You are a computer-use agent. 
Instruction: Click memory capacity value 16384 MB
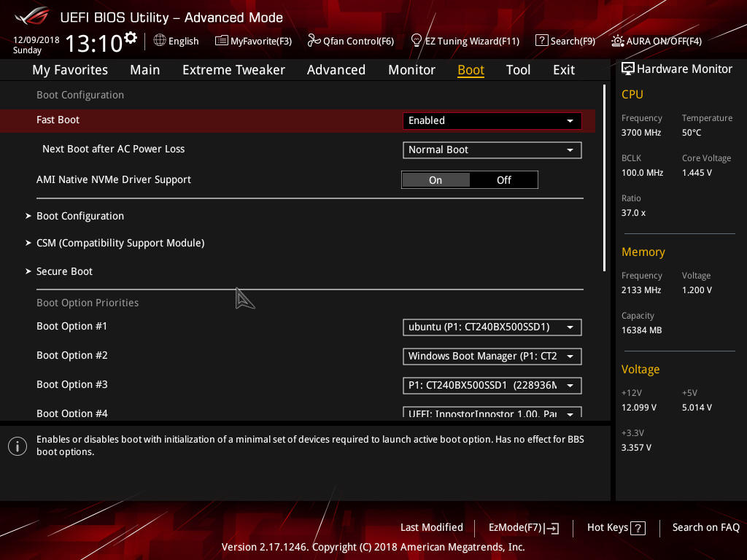pos(641,330)
